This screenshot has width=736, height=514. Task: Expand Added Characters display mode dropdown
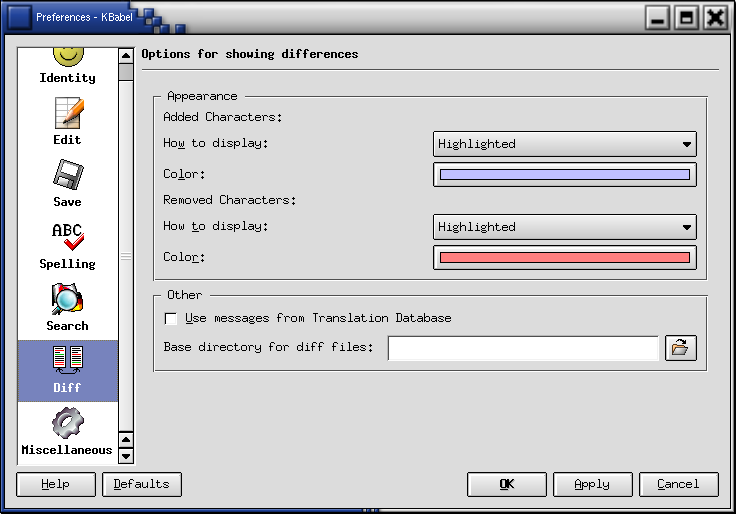pyautogui.click(x=564, y=144)
